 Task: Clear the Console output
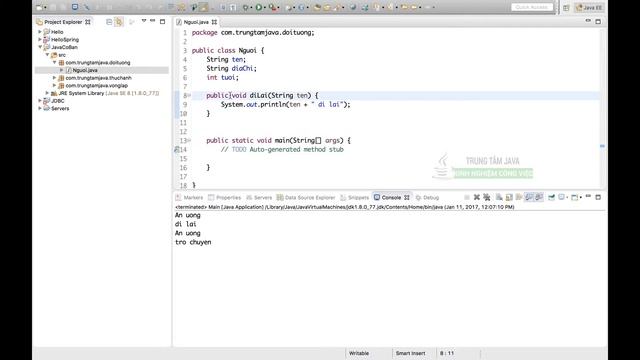(499, 197)
